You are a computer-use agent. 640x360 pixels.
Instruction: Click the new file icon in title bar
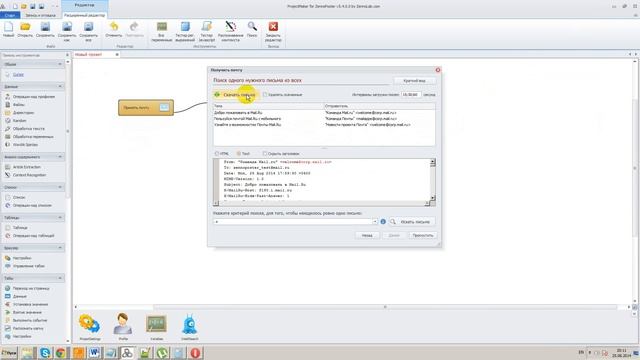click(15, 6)
